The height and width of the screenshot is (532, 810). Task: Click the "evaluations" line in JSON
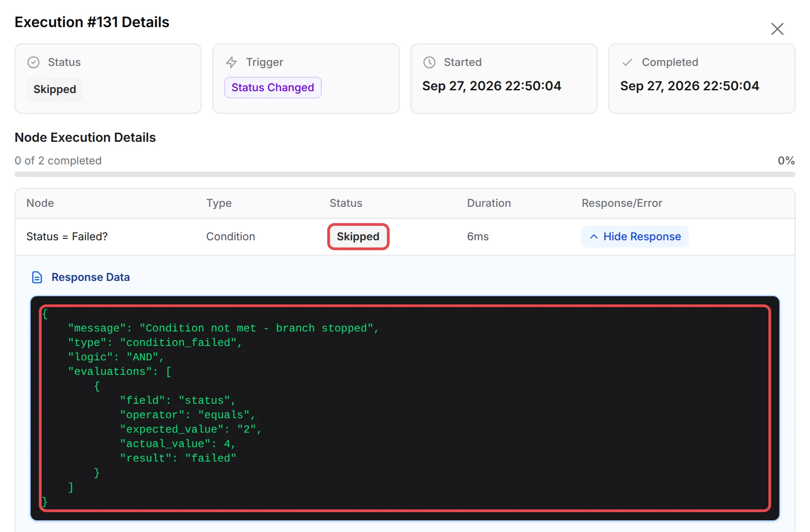click(119, 372)
